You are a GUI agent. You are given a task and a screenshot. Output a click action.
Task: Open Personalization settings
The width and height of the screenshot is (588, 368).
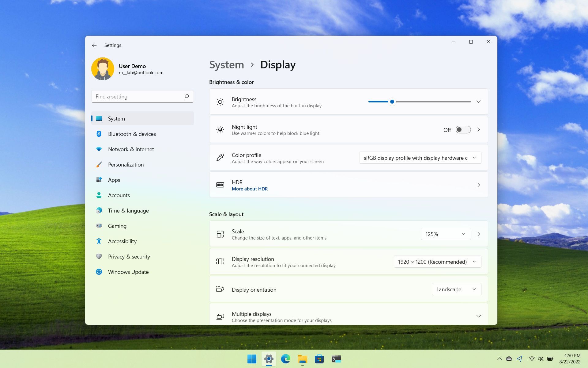pos(126,164)
